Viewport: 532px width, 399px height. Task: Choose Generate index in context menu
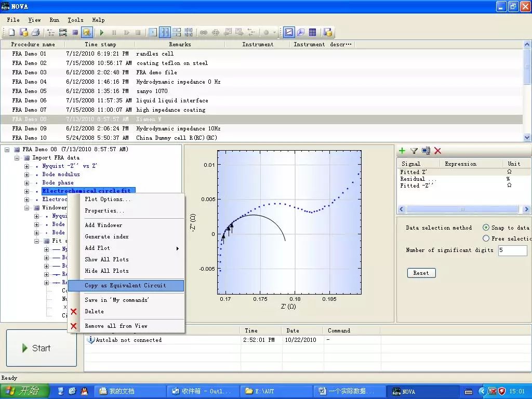126,237
